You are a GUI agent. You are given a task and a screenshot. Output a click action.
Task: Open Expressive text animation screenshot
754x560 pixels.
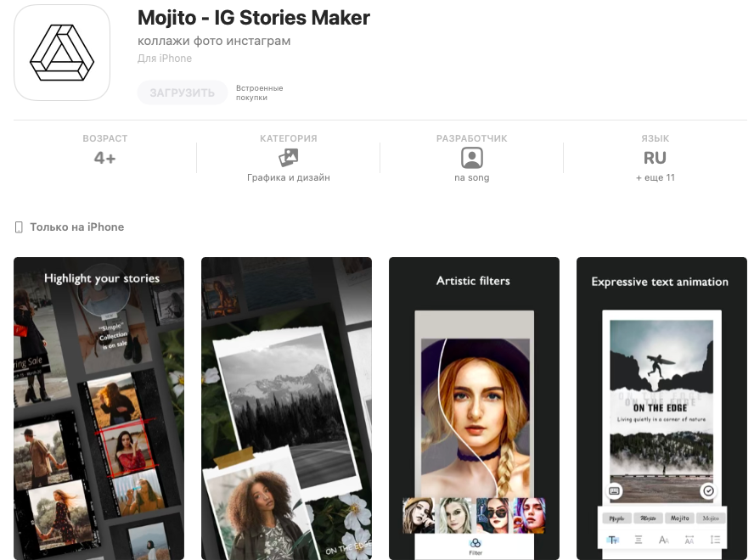[x=661, y=408]
